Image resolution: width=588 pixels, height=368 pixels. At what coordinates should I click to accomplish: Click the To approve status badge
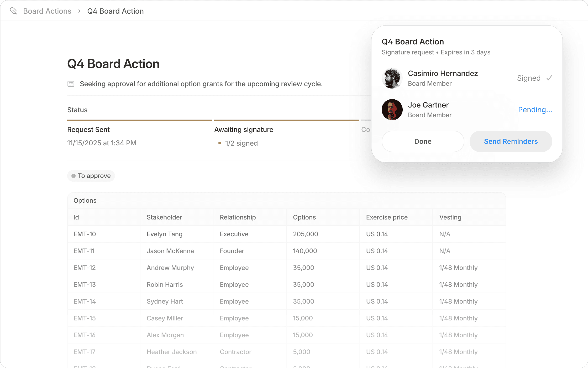(91, 176)
